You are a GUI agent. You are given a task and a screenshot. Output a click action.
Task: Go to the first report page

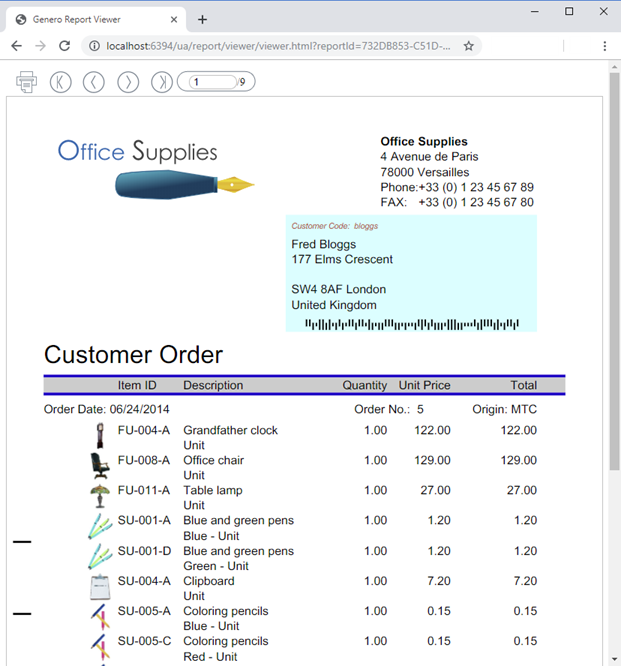tap(61, 82)
